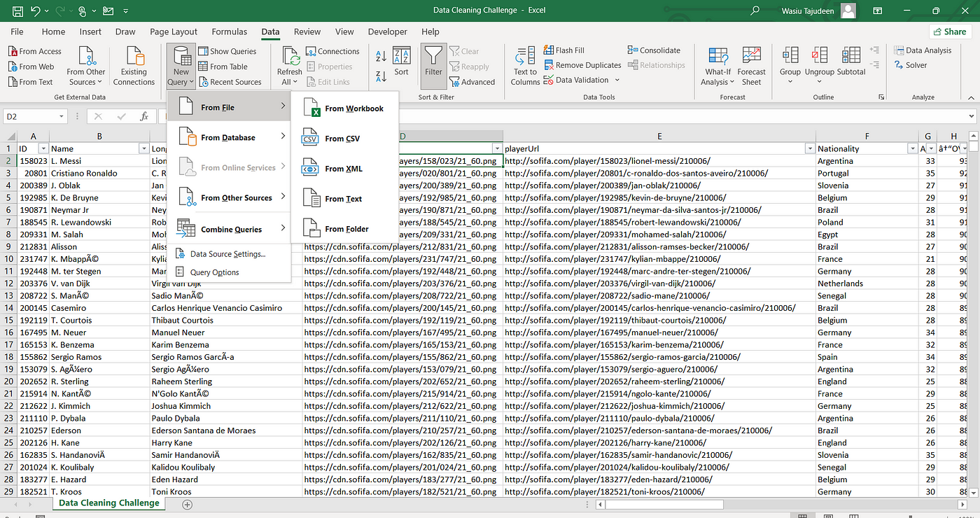Expand Combine Queries submenu
This screenshot has width=980, height=518.
tap(229, 229)
